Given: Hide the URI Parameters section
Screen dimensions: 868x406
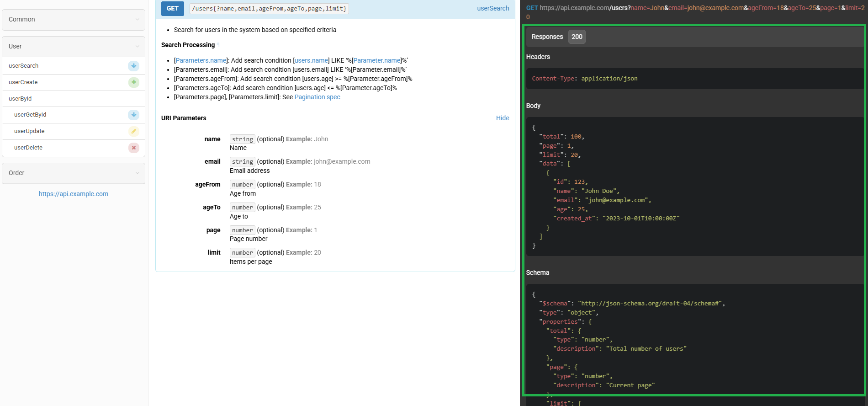Looking at the screenshot, I should pyautogui.click(x=502, y=118).
